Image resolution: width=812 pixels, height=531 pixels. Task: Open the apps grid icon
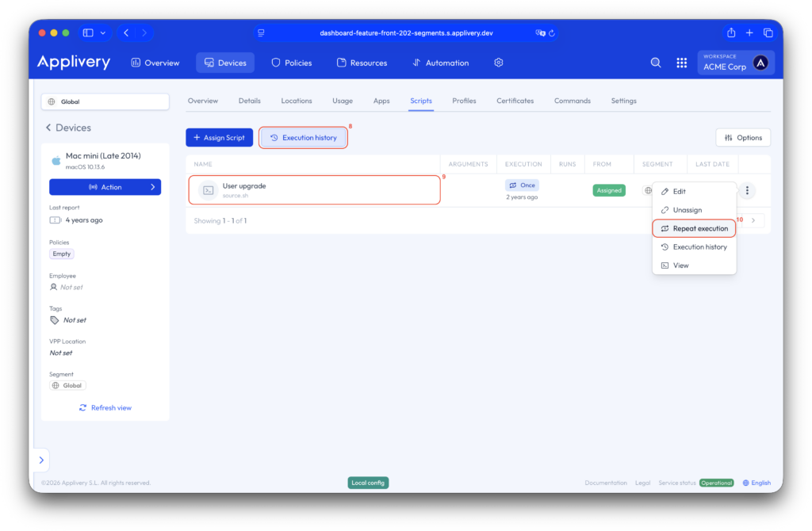coord(681,63)
